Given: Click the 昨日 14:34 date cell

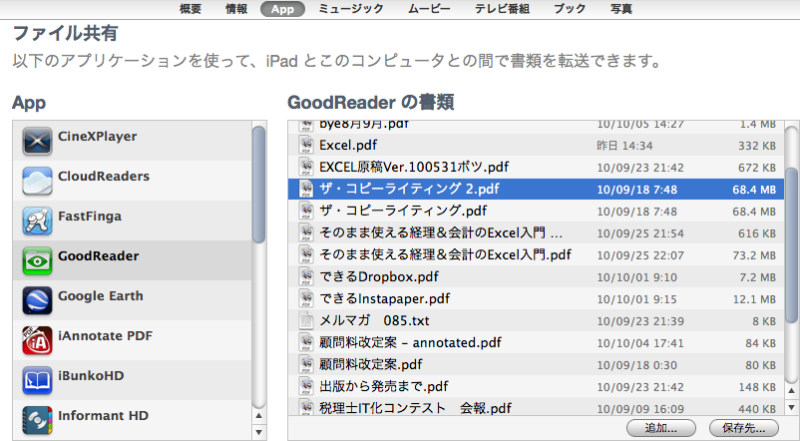Looking at the screenshot, I should 624,145.
